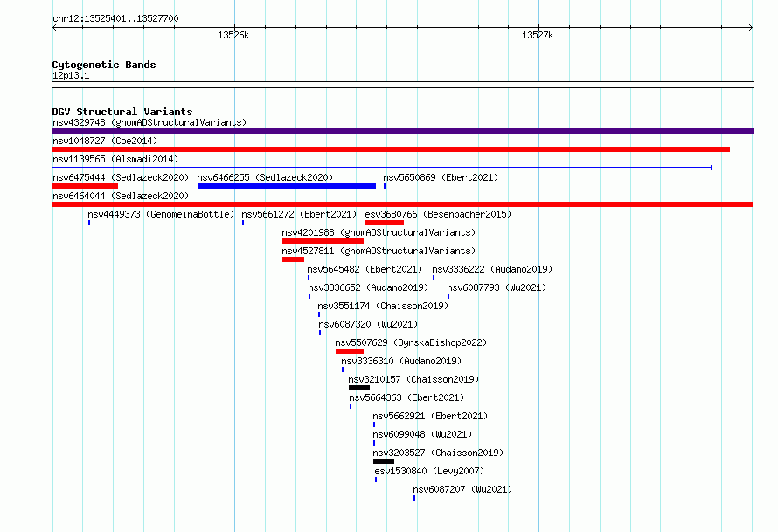The image size is (778, 532).
Task: Select the red nsv6464044 variant bar
Action: click(x=402, y=204)
